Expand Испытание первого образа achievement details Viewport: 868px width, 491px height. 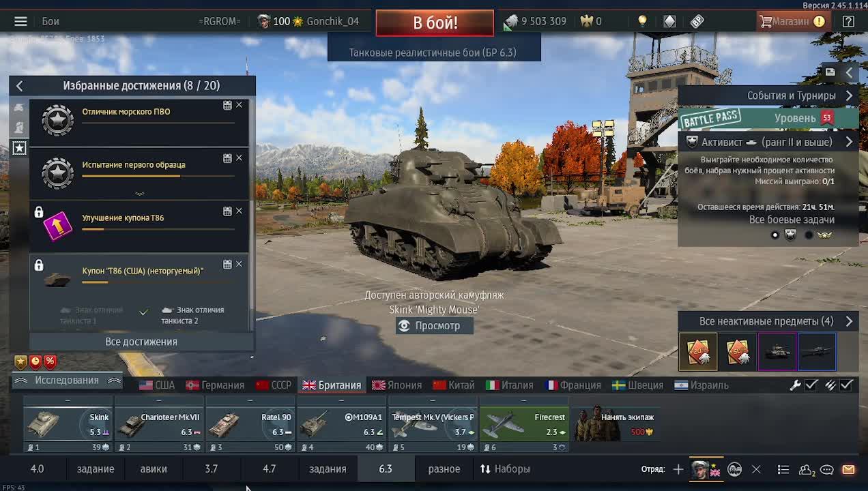(139, 193)
